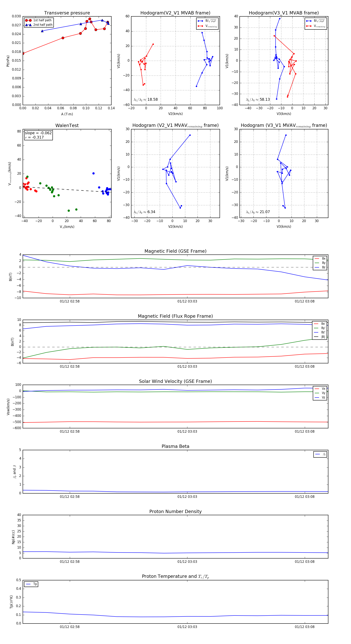
Task: Select the βp legend entry in Plasma Beta plot
Action: click(x=320, y=454)
